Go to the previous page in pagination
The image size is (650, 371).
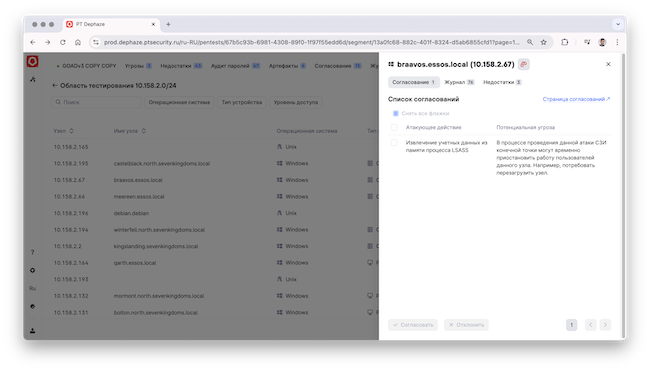pyautogui.click(x=591, y=325)
